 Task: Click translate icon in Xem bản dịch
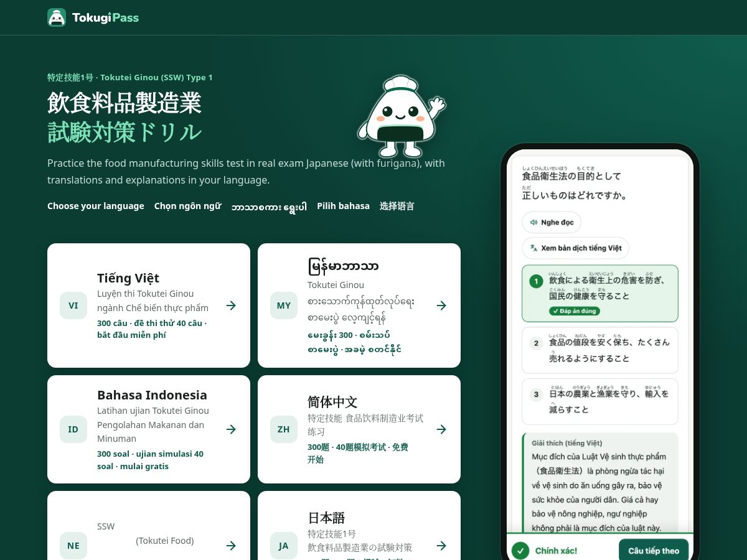tap(533, 248)
